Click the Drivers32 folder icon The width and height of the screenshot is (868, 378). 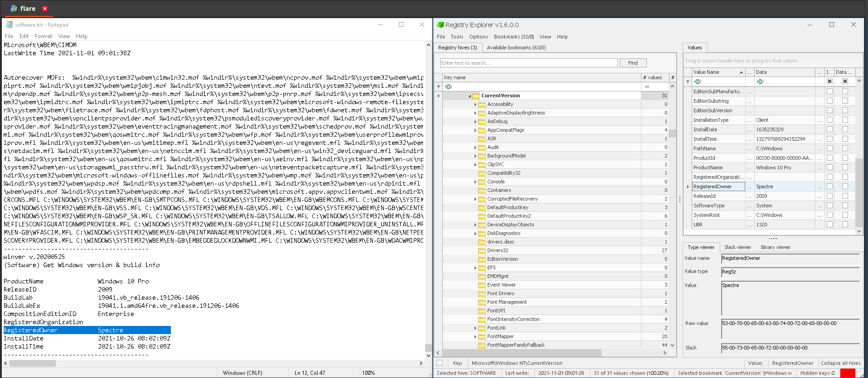coord(482,251)
